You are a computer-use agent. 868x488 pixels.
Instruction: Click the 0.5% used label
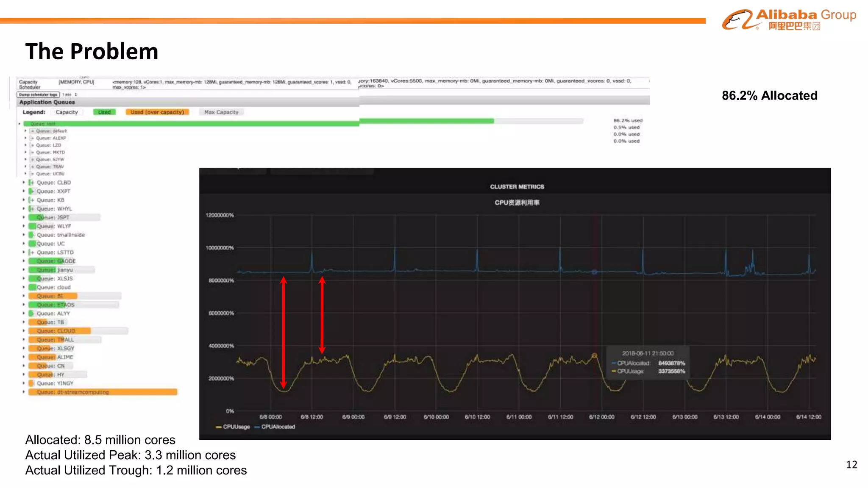click(x=626, y=128)
